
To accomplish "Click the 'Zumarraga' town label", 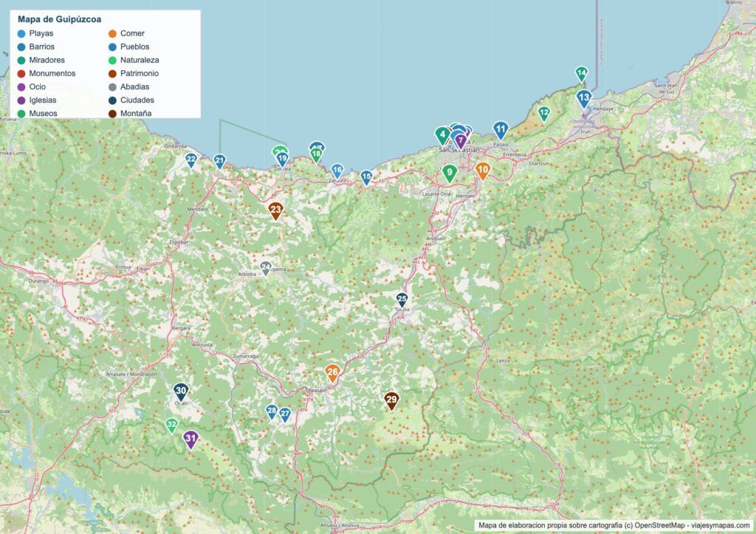I will coord(245,356).
